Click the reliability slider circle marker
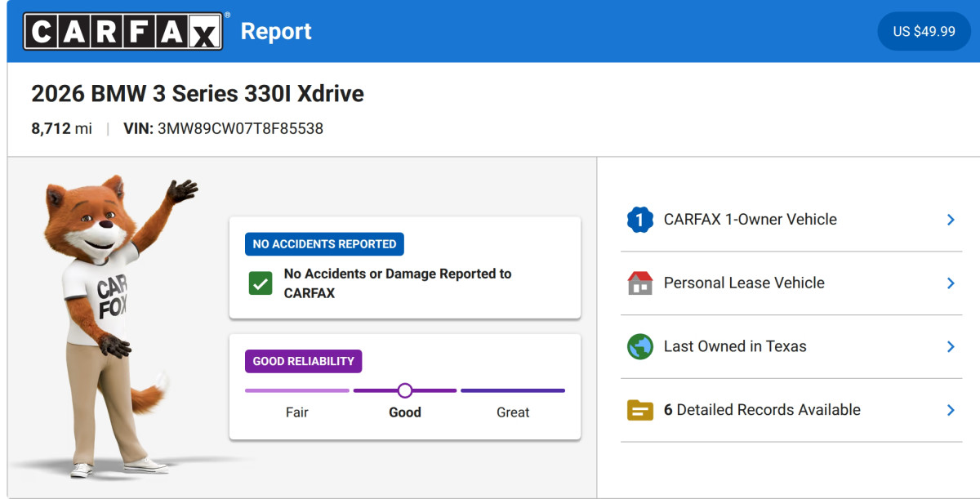This screenshot has height=499, width=980. 405,390
